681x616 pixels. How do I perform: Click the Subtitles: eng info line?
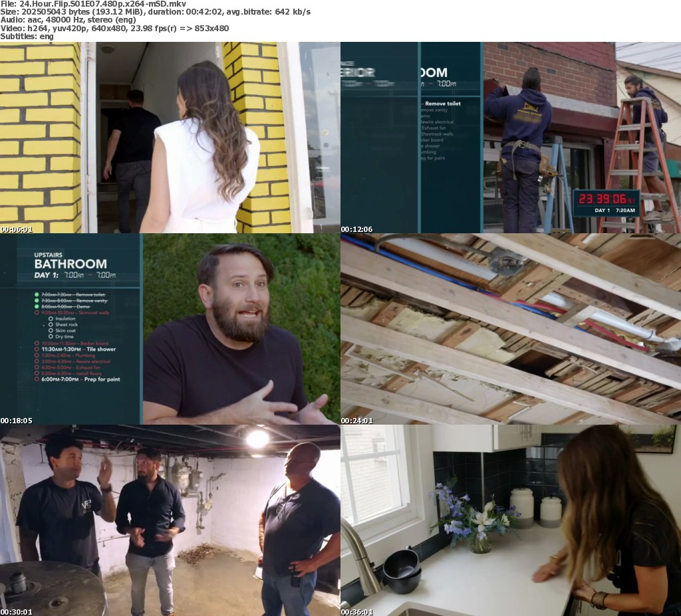(27, 37)
